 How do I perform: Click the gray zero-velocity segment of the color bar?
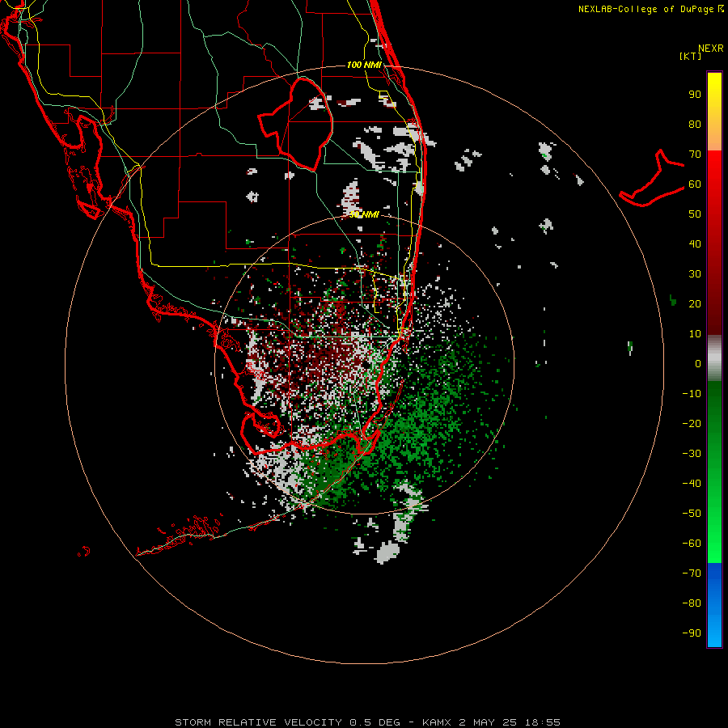(714, 358)
